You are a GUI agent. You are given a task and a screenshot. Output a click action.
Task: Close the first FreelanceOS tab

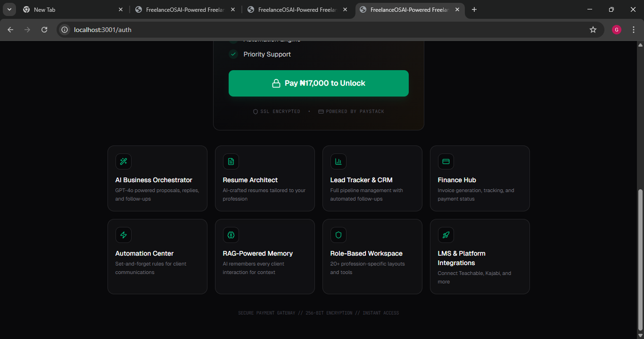click(233, 9)
